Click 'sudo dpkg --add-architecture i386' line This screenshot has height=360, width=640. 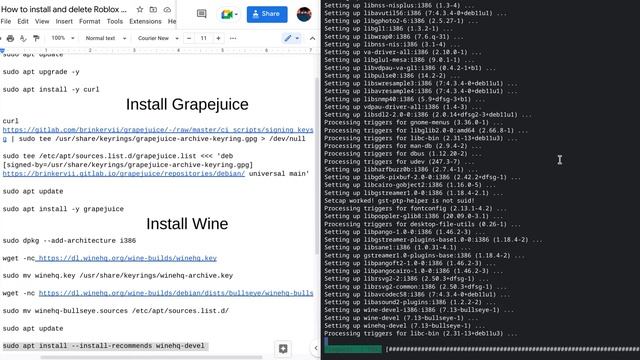pos(69,241)
